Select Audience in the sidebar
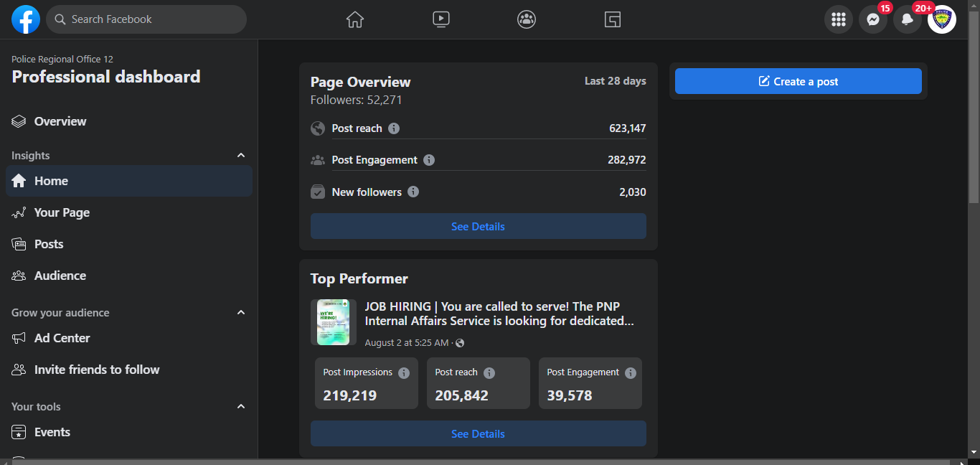Image resolution: width=980 pixels, height=465 pixels. [x=60, y=276]
